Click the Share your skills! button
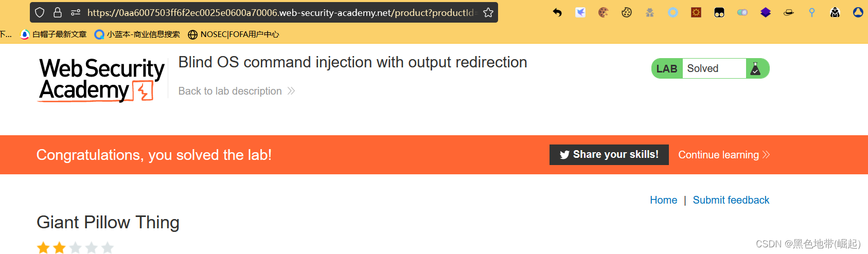Viewport: 868px width, 254px height. [609, 155]
